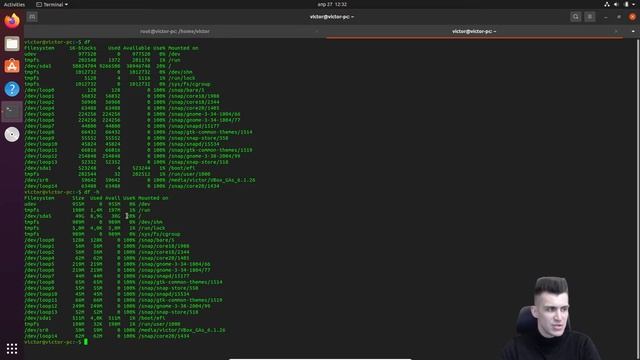Click /sys/fs/cgroup in the plain df output
This screenshot has width=640, height=360.
[x=189, y=84]
